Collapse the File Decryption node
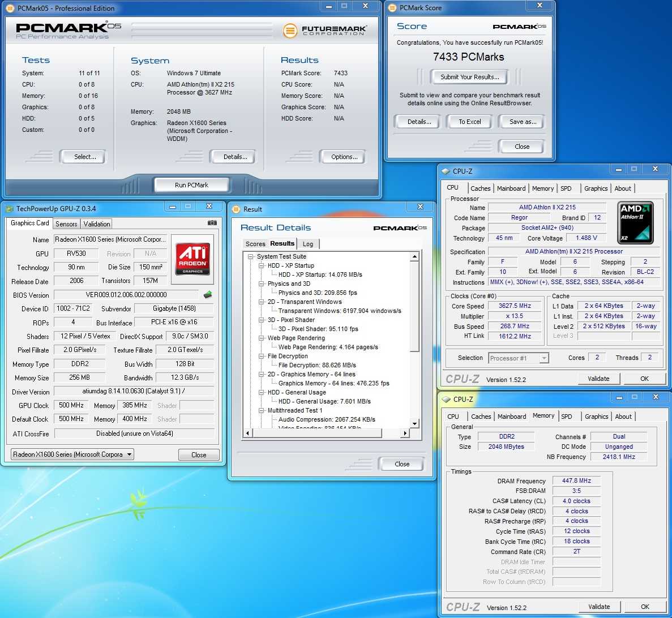The image size is (672, 618). 261,357
